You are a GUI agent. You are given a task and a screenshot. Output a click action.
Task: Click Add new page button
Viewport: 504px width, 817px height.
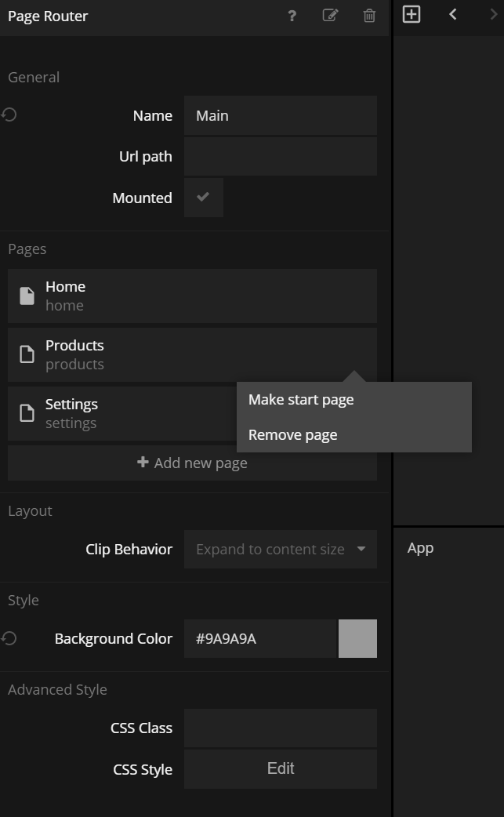(x=192, y=463)
